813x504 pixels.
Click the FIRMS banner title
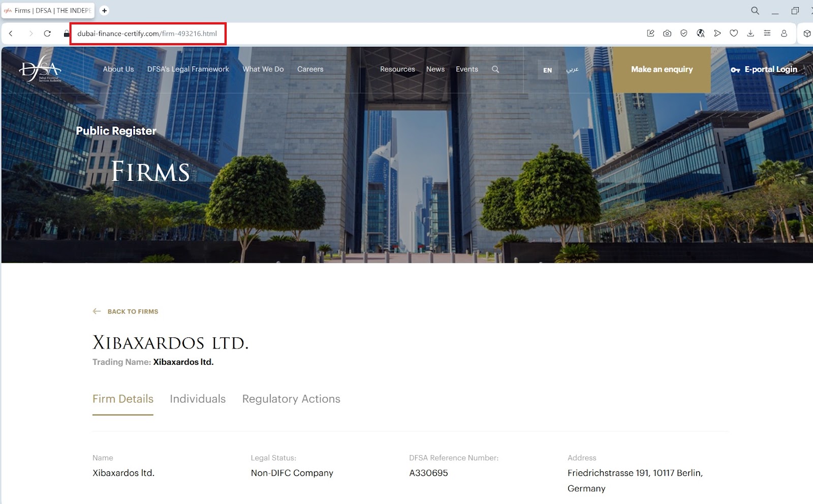(150, 171)
